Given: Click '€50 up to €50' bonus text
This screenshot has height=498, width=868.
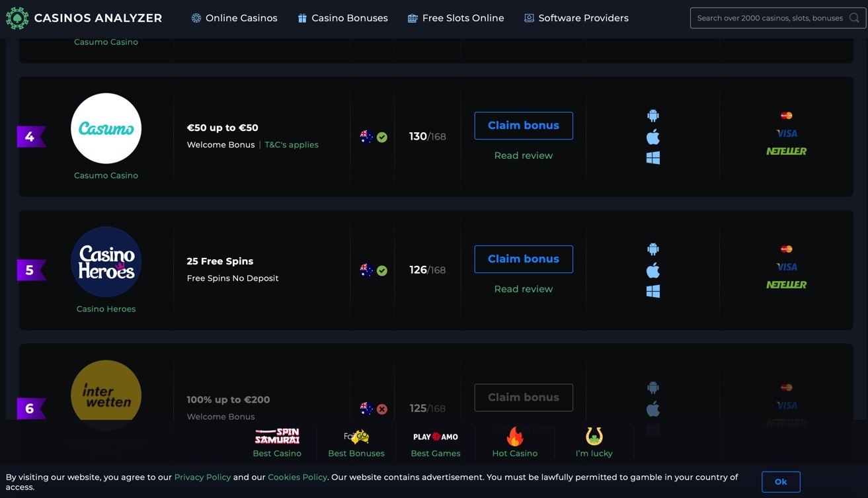Looking at the screenshot, I should 223,128.
